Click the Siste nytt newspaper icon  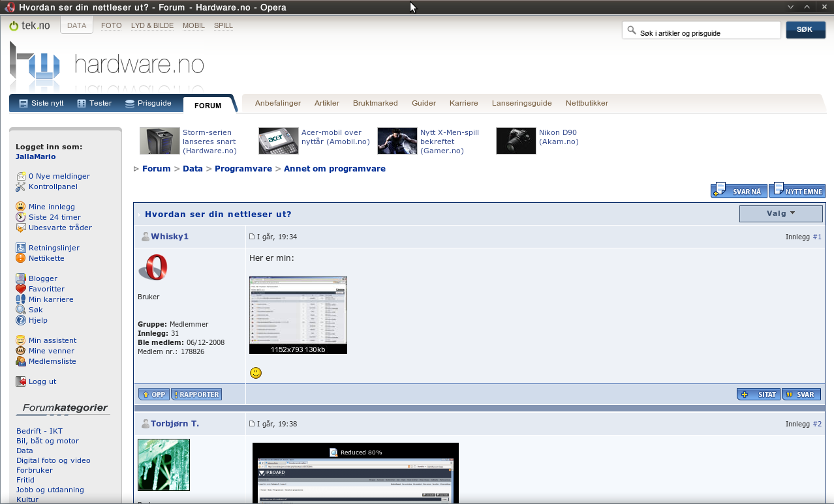pyautogui.click(x=23, y=104)
